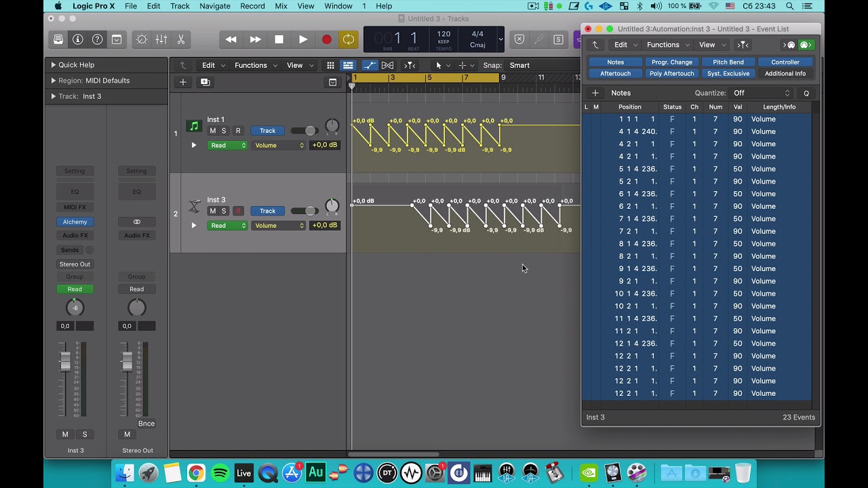Open the Alchemy instrument slot
Viewport: 868px width, 488px height.
(75, 222)
